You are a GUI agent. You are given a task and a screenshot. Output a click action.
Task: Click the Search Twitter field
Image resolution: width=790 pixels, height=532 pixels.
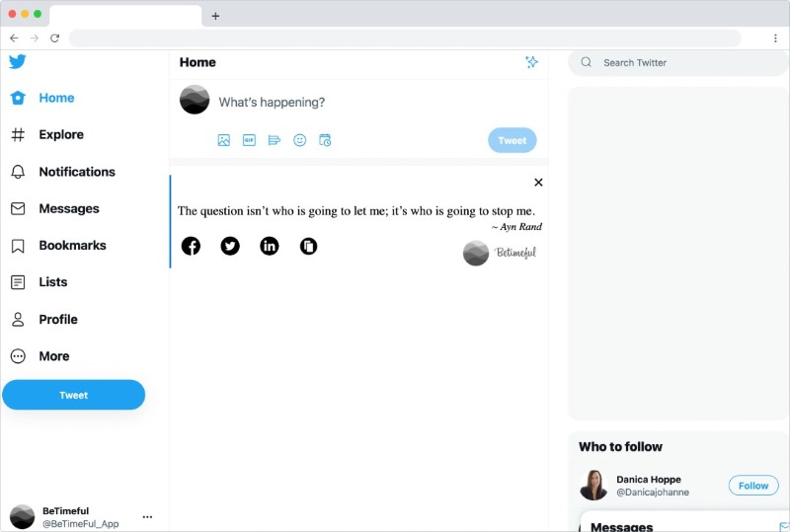[677, 62]
